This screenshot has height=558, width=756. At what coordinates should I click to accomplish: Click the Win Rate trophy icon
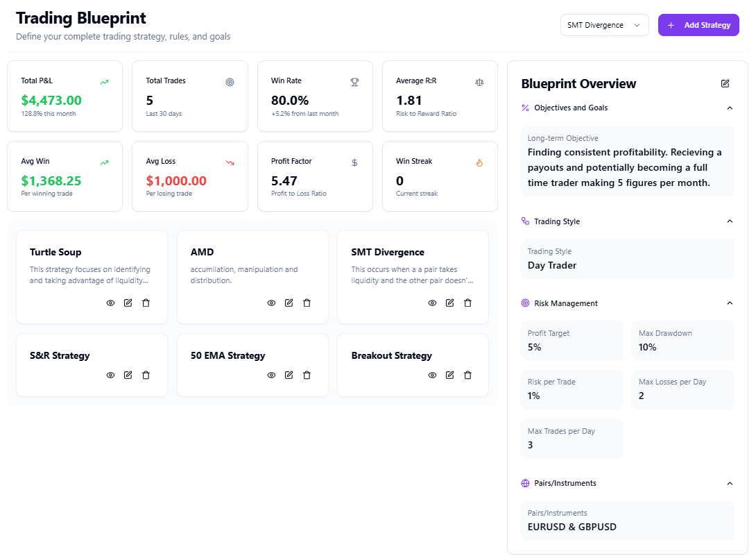(354, 82)
